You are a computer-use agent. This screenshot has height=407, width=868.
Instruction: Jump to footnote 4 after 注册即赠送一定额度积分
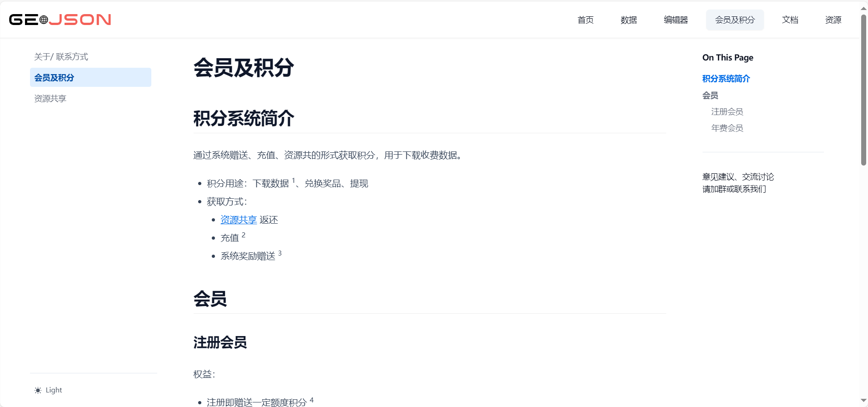point(311,400)
